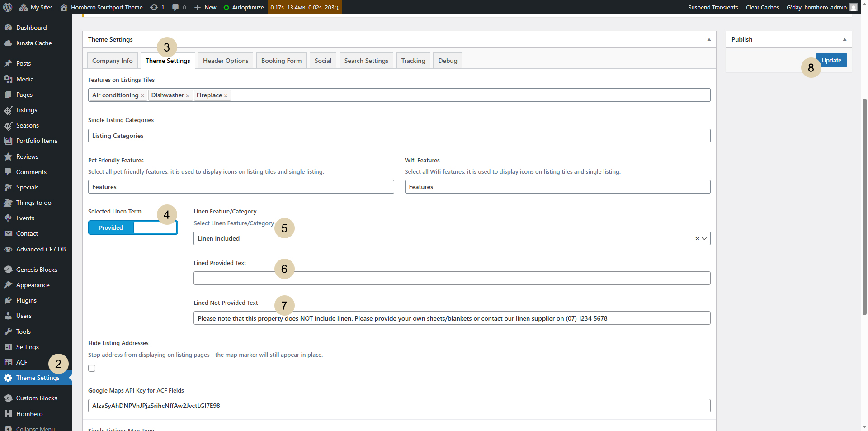Enable the Hide Listing Addresses checkbox

pyautogui.click(x=92, y=368)
